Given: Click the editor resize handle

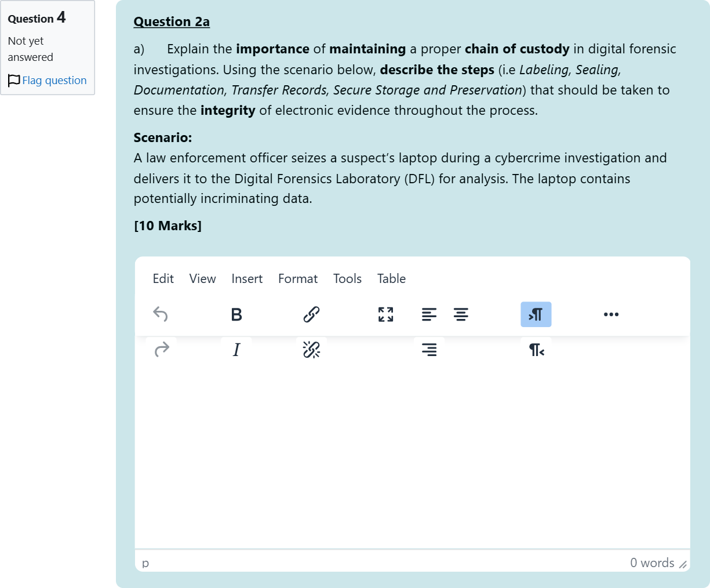Looking at the screenshot, I should [683, 564].
